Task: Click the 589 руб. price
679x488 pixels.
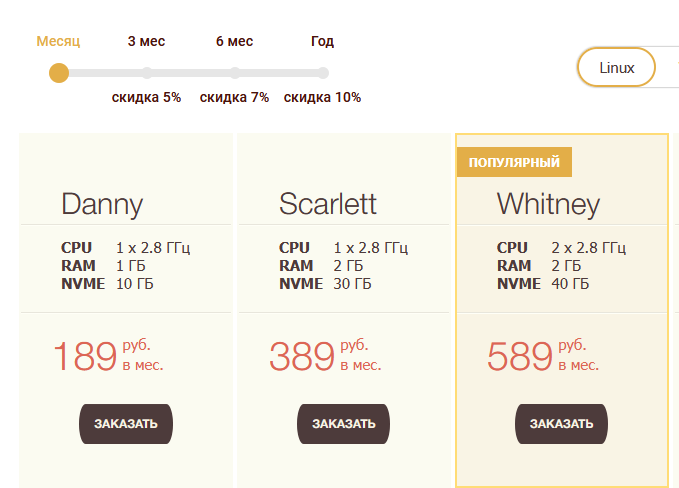Action: pyautogui.click(x=543, y=356)
